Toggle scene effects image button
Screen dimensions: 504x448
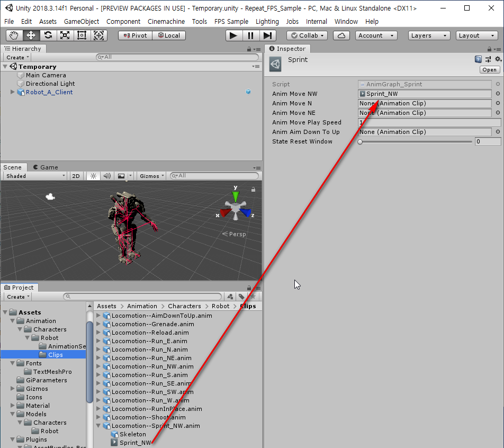pos(121,176)
